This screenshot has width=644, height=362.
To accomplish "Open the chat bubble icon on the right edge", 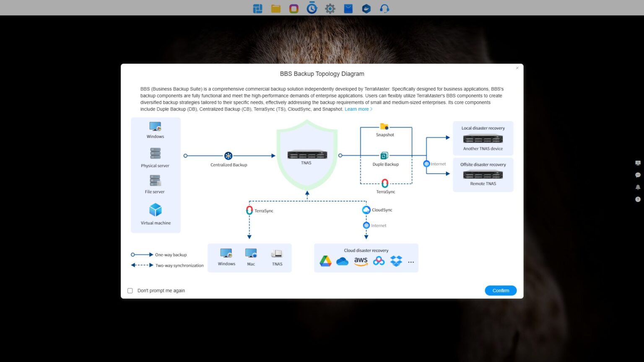I will (x=638, y=175).
